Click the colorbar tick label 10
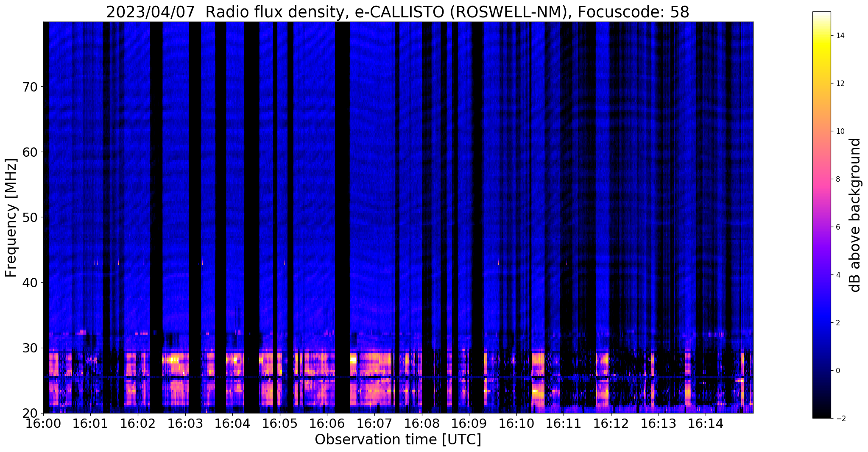The height and width of the screenshot is (452, 868). point(840,131)
